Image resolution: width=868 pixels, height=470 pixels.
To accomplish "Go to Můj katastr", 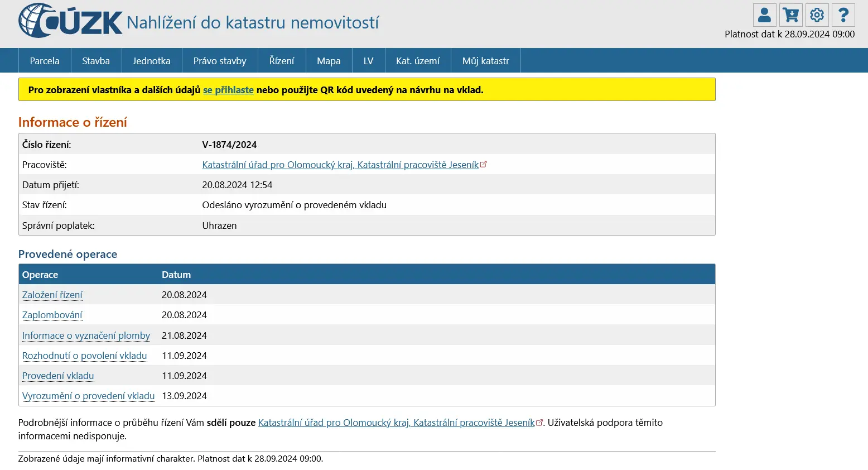I will tap(485, 61).
